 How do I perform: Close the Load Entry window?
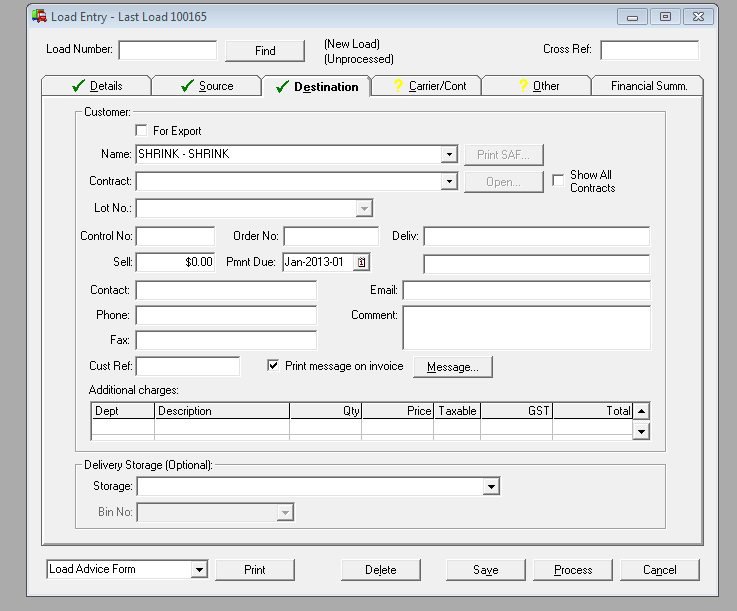click(698, 17)
